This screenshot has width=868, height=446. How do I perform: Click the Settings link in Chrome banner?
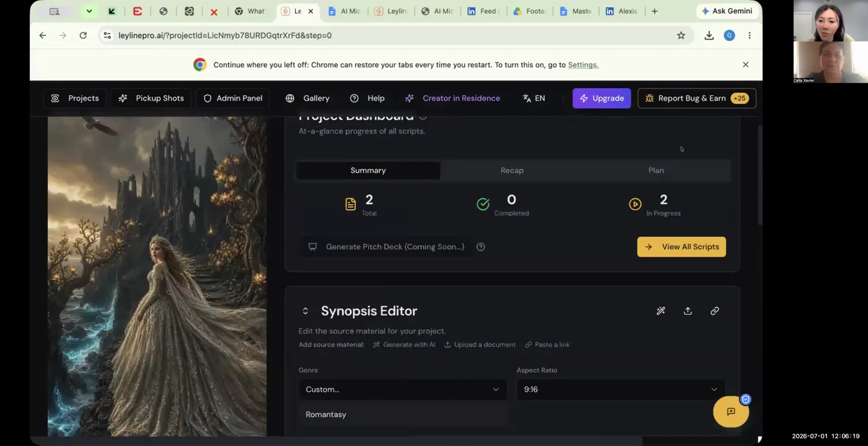coord(583,64)
